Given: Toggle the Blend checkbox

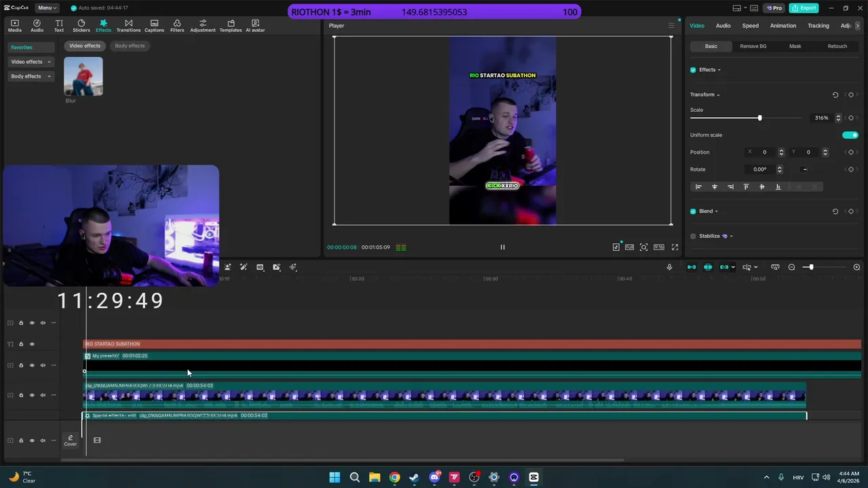Looking at the screenshot, I should 693,211.
